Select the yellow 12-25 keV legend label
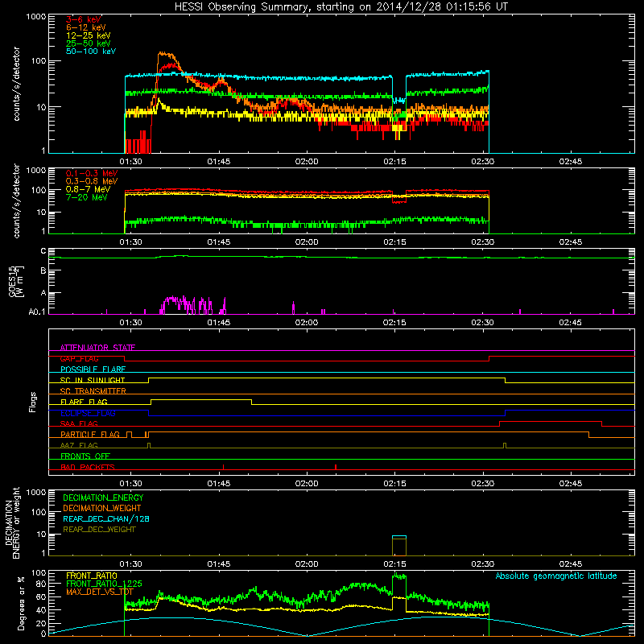 (89, 35)
